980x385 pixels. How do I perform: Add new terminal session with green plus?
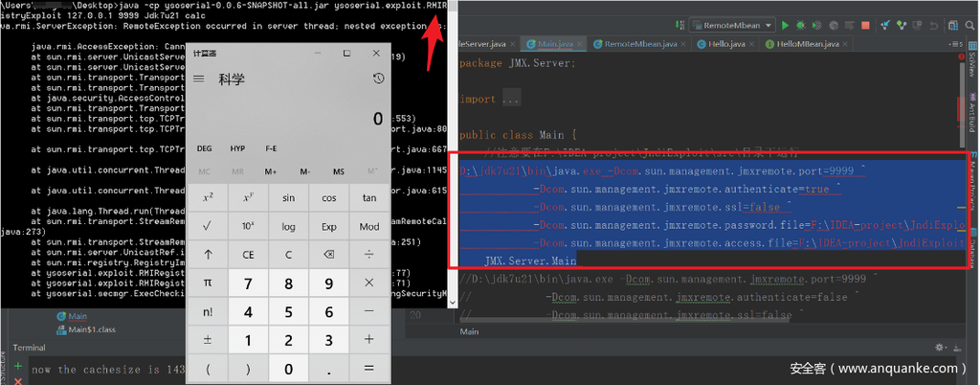[18, 366]
